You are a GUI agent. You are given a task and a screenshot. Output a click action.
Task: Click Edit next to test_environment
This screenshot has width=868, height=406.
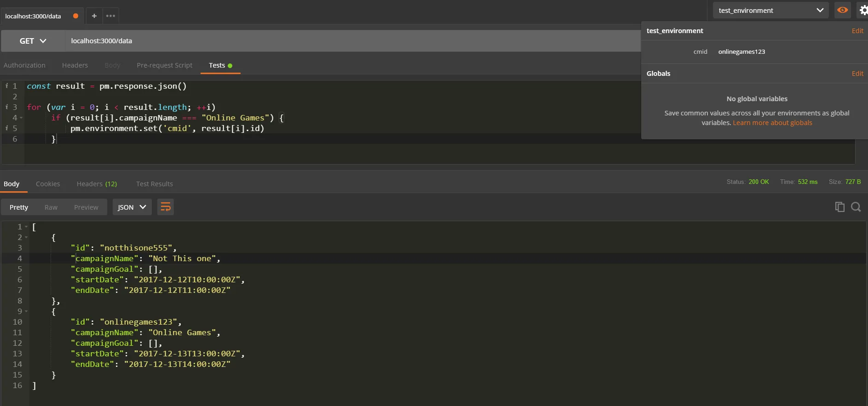[857, 31]
